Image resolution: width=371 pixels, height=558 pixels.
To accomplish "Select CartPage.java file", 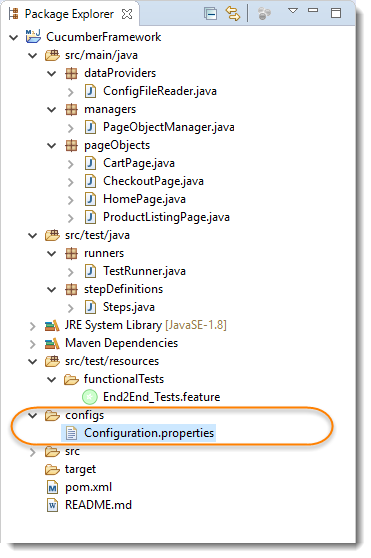I will tap(139, 163).
